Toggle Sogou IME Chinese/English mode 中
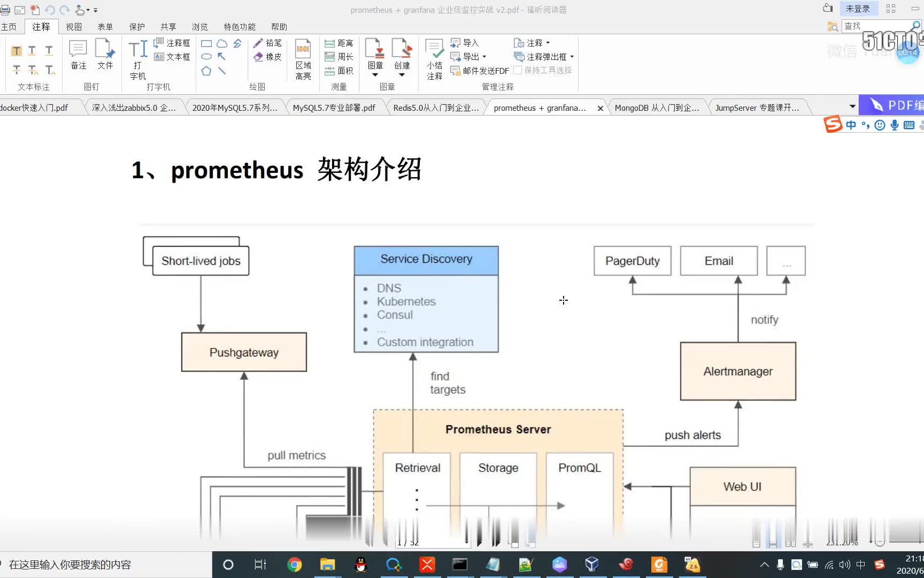 click(x=851, y=125)
